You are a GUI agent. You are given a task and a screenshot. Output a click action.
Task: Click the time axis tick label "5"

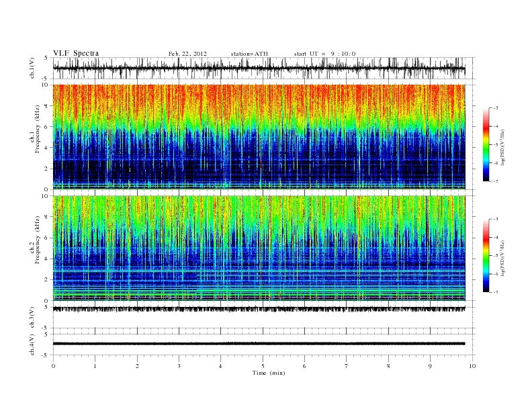click(x=263, y=366)
